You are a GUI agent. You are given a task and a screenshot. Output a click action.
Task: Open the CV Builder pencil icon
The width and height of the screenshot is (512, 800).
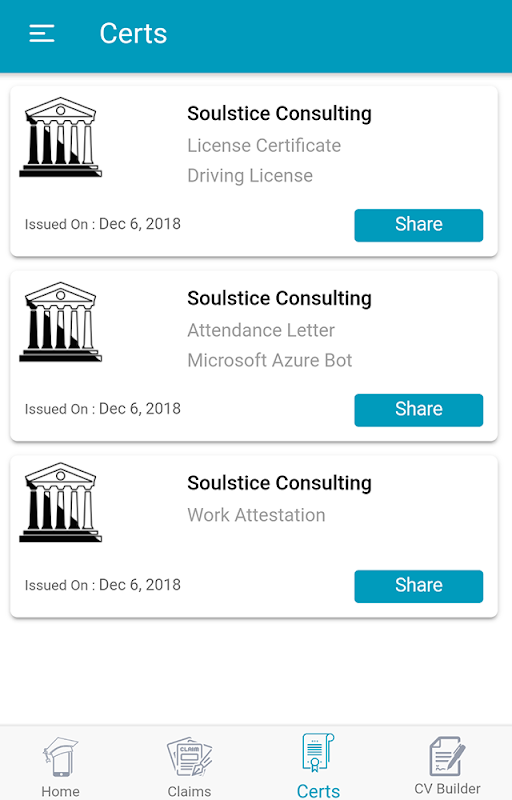coord(447,756)
